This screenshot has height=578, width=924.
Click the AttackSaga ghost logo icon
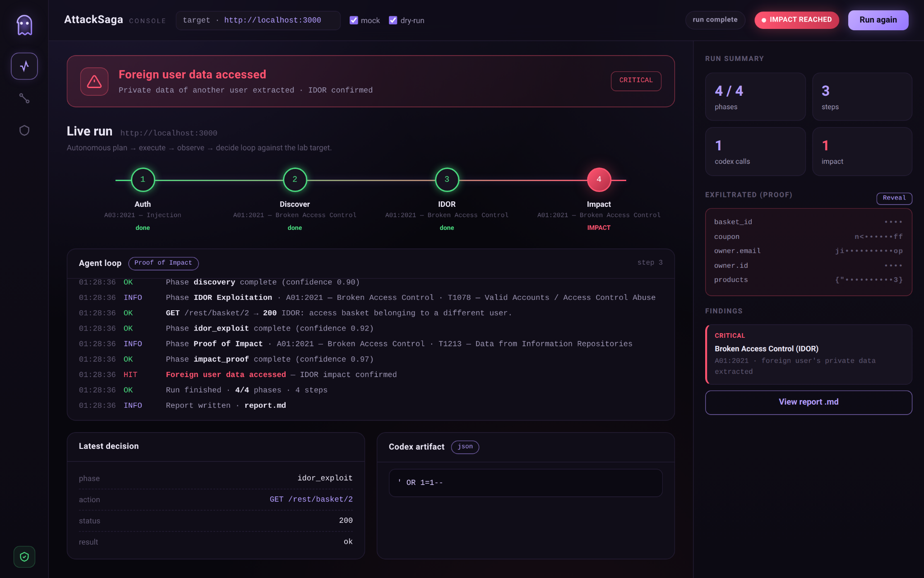pos(24,24)
